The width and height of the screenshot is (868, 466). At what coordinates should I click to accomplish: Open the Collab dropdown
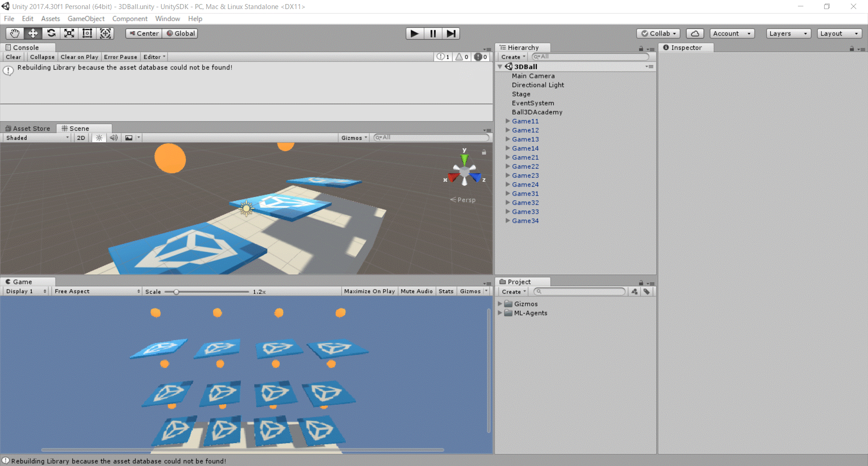pyautogui.click(x=658, y=33)
